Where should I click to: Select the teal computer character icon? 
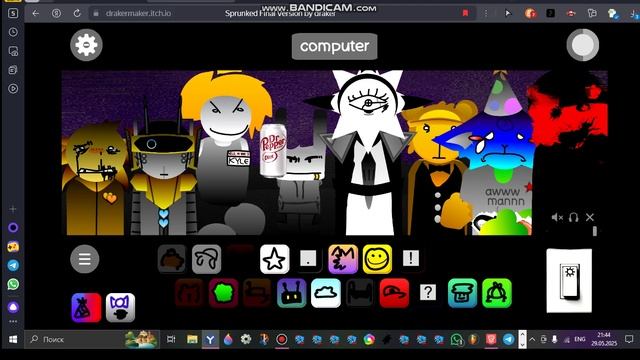(462, 293)
